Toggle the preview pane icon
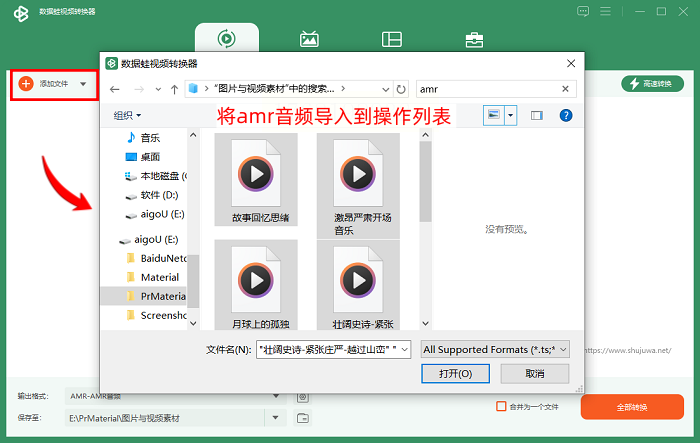This screenshot has height=443, width=700. click(537, 116)
